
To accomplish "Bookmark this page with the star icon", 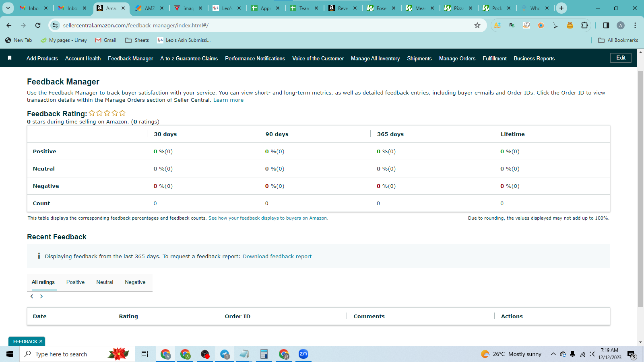I will point(477,25).
